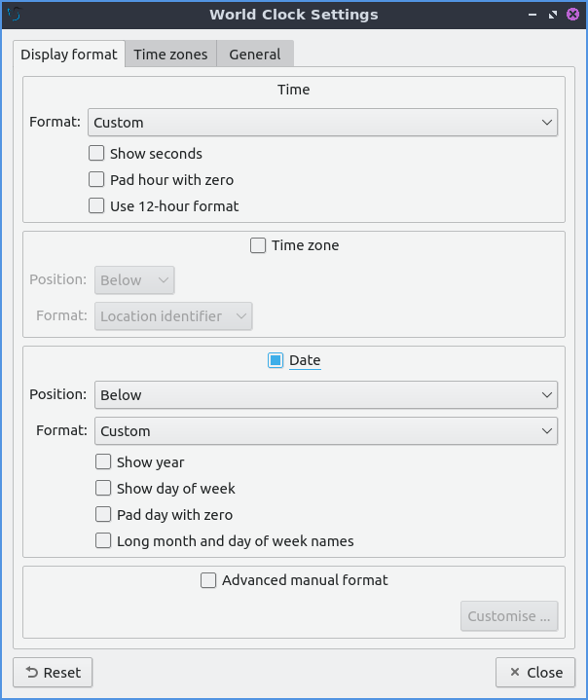This screenshot has width=588, height=700.
Task: Expand the Date Position dropdown
Action: pyautogui.click(x=326, y=395)
